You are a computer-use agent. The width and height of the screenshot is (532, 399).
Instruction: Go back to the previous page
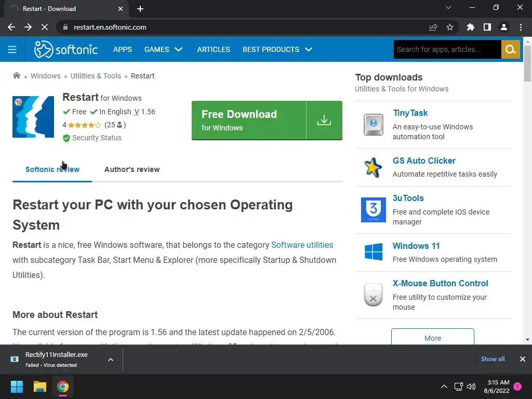(11, 27)
